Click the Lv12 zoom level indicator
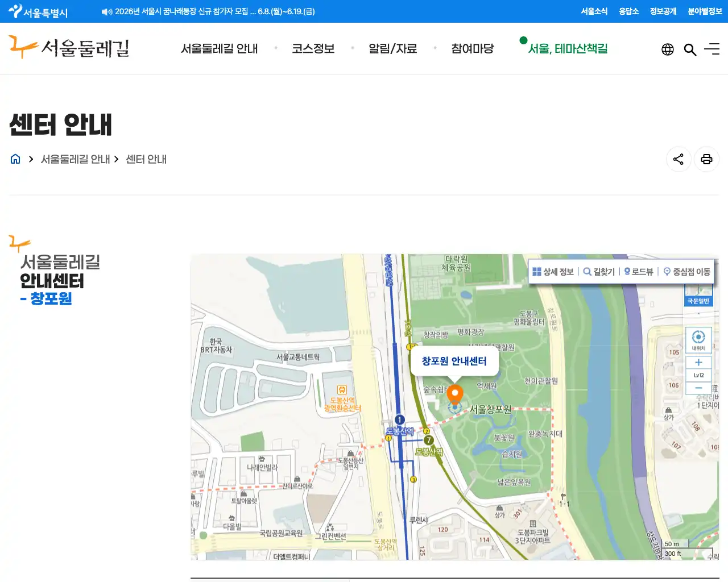 pos(698,375)
